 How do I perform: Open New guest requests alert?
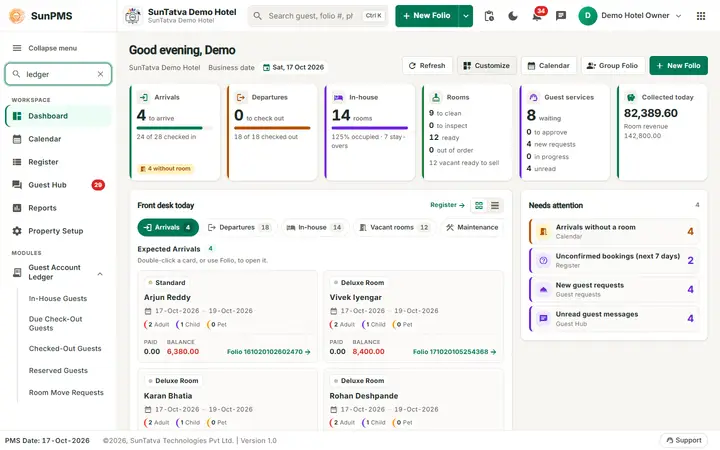pos(614,289)
